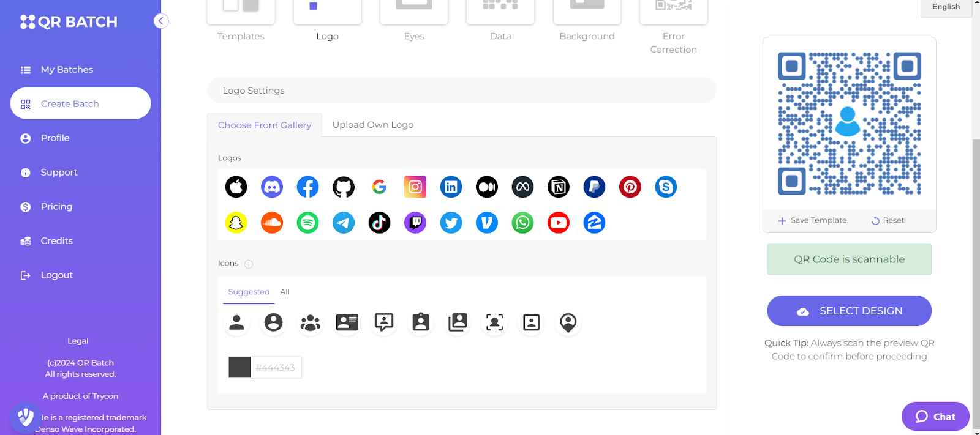Choose the Facebook logo
The width and height of the screenshot is (980, 435).
(x=308, y=187)
